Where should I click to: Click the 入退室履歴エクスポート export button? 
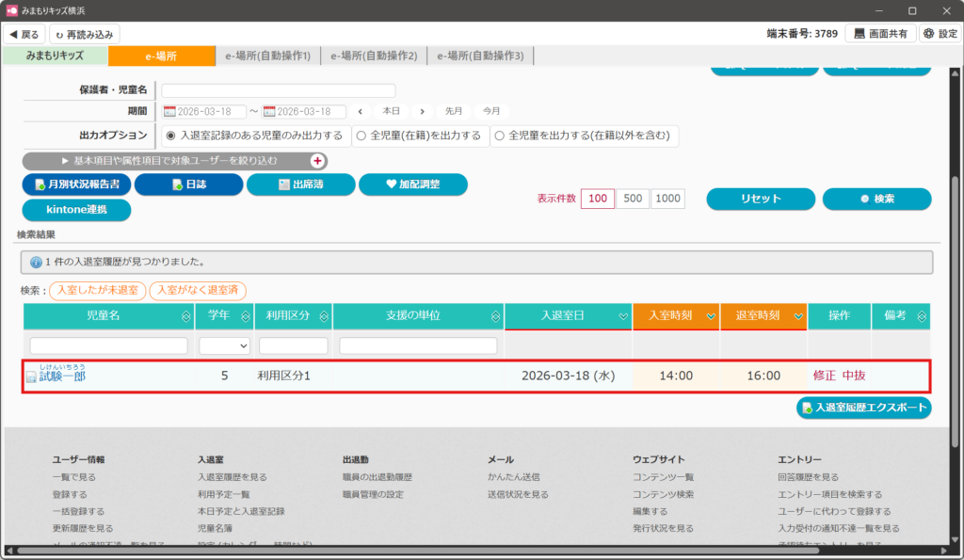click(863, 408)
